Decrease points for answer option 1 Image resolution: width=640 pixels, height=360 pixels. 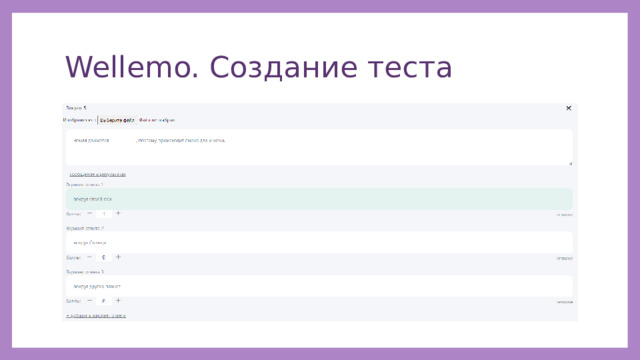(x=89, y=213)
